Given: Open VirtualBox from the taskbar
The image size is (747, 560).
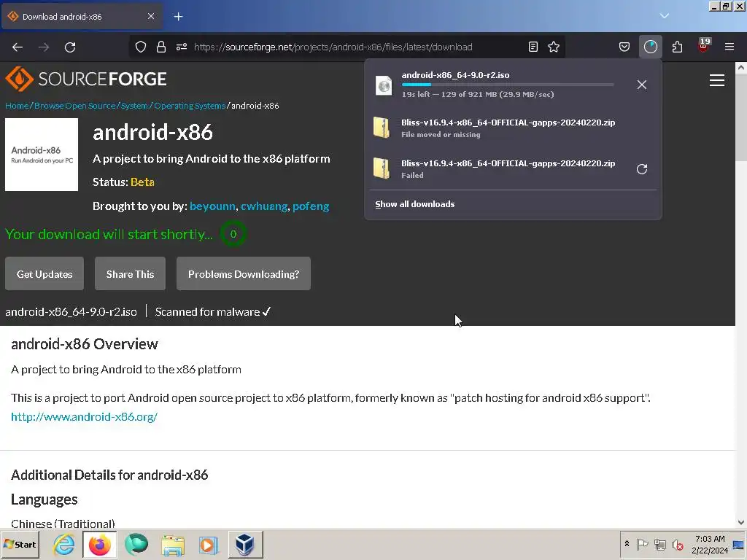Looking at the screenshot, I should point(245,544).
